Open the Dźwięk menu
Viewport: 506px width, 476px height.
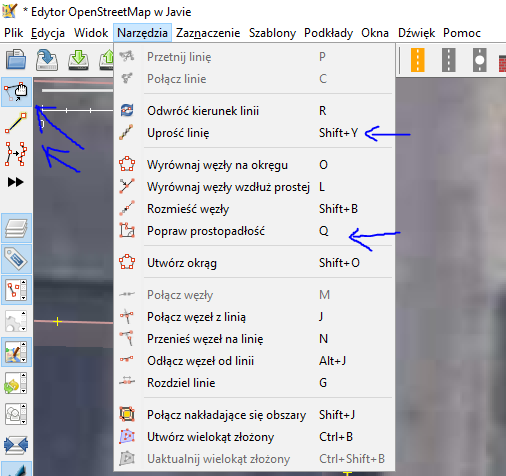pos(416,33)
